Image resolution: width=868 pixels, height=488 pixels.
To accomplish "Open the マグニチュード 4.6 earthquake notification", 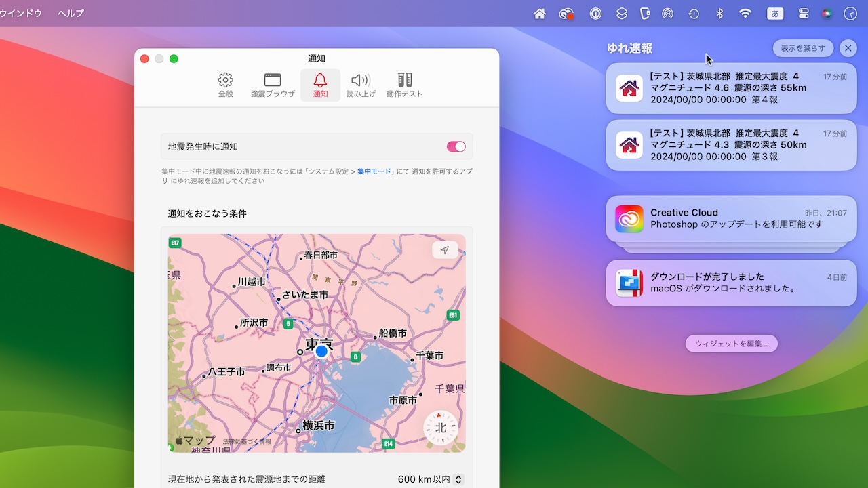I will pos(731,88).
